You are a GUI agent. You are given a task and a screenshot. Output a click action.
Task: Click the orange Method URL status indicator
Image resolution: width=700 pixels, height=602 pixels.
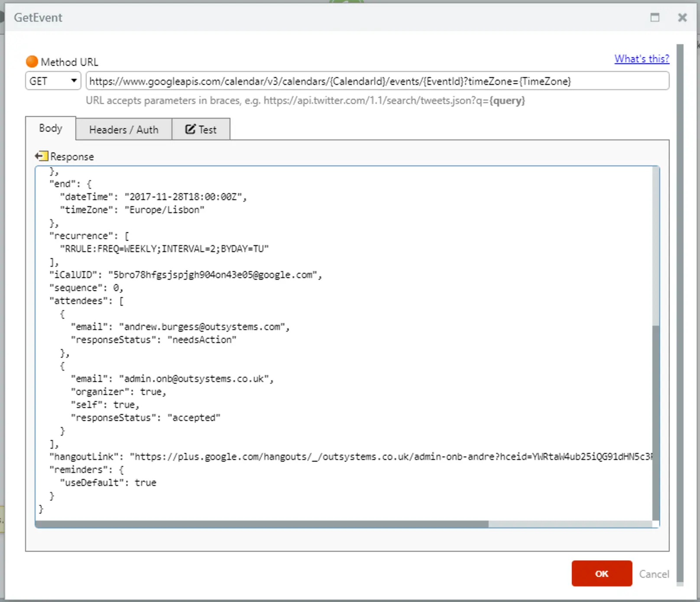(x=31, y=61)
